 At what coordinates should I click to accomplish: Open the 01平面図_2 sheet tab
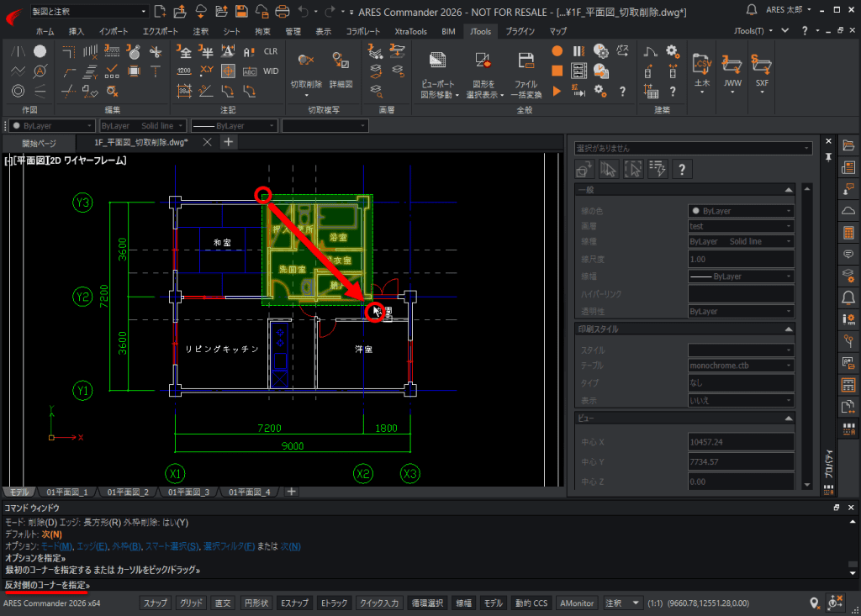point(128,492)
